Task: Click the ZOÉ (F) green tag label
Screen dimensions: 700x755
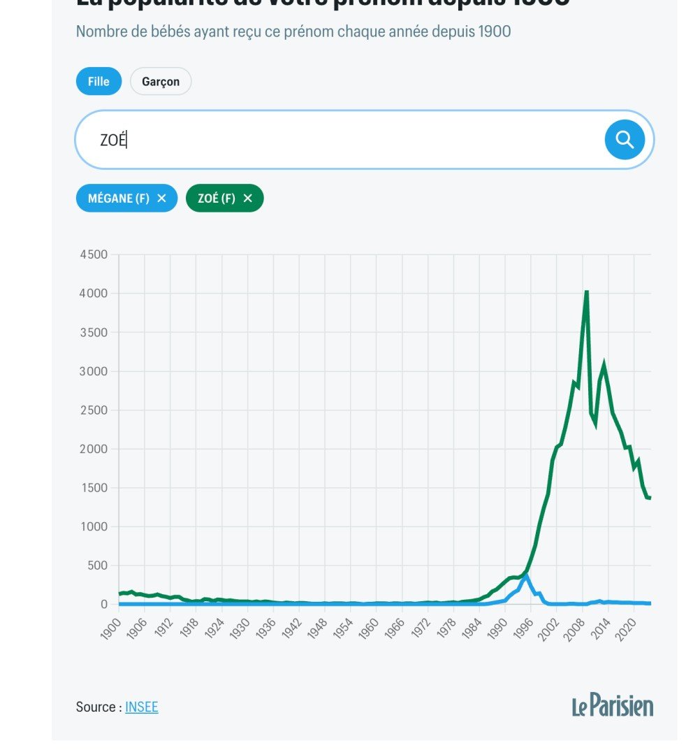Action: click(x=217, y=198)
